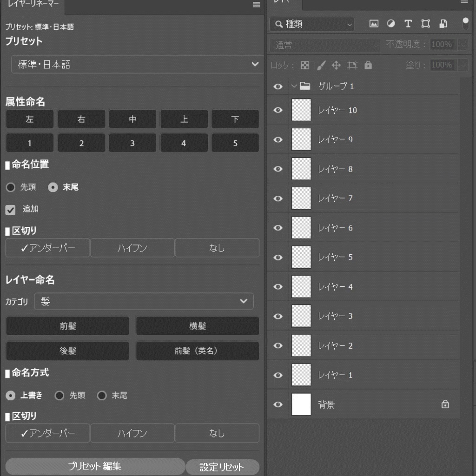Toggle visibility of レイヤー 9

pos(278,139)
